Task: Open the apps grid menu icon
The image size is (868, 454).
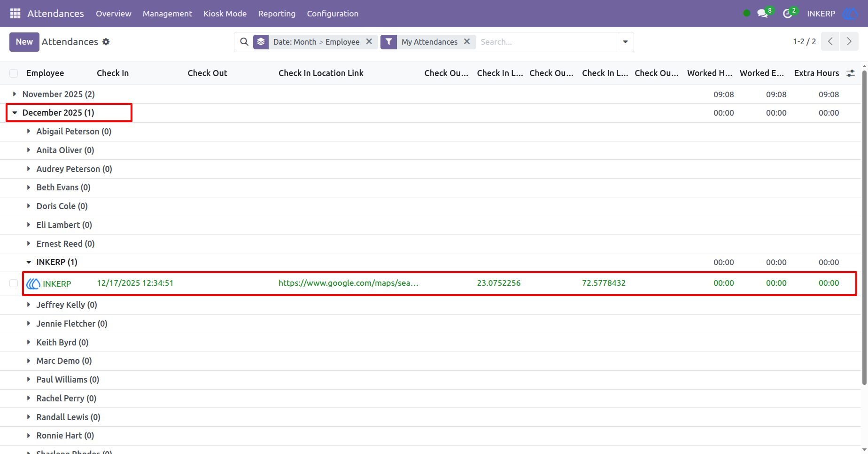Action: point(15,14)
